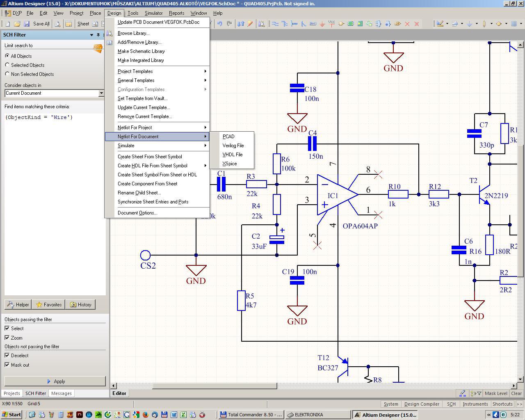
Task: Click the Open folder toolbar icon
Action: tap(17, 24)
